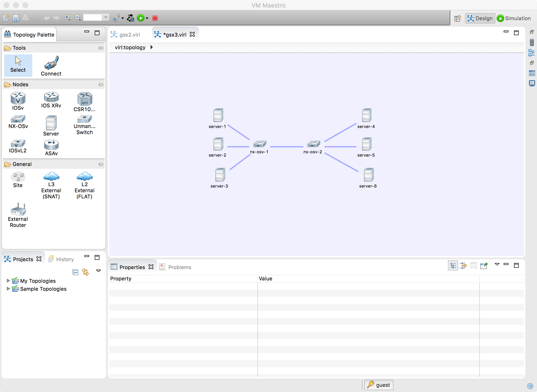Viewport: 537px width, 392px height.
Task: Select the Connect tool in Topology Palette
Action: [x=51, y=65]
